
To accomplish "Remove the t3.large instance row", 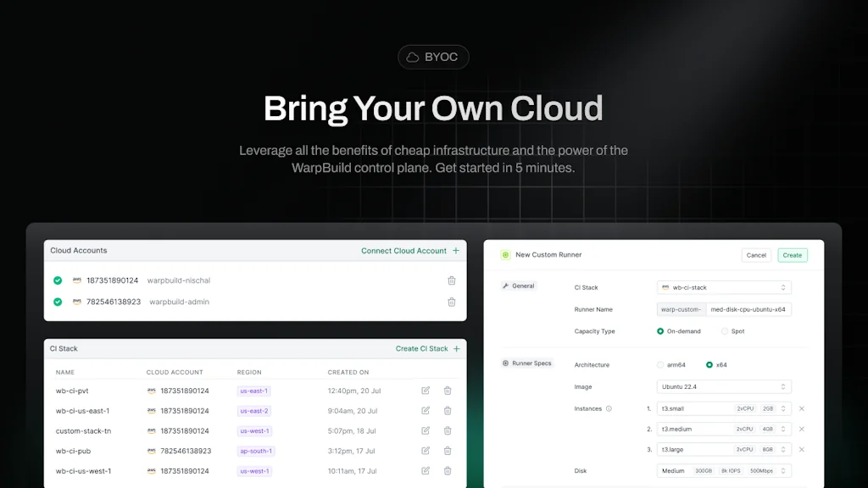I will pyautogui.click(x=801, y=449).
